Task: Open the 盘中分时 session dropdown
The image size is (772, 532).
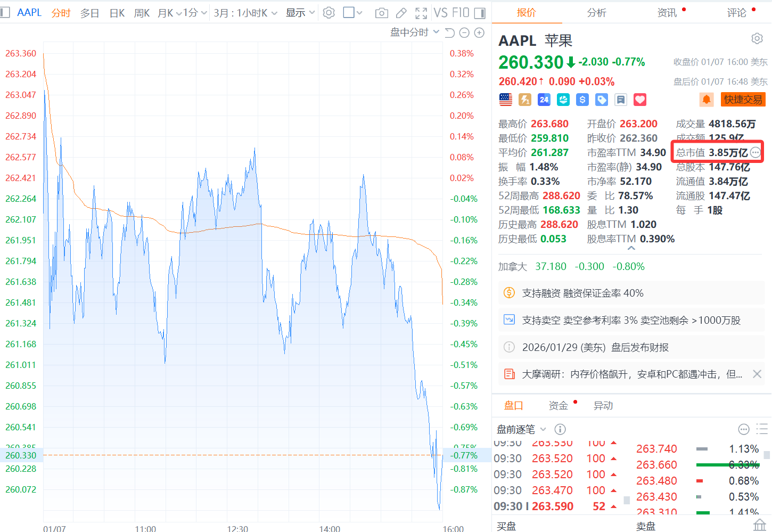Action: (415, 32)
